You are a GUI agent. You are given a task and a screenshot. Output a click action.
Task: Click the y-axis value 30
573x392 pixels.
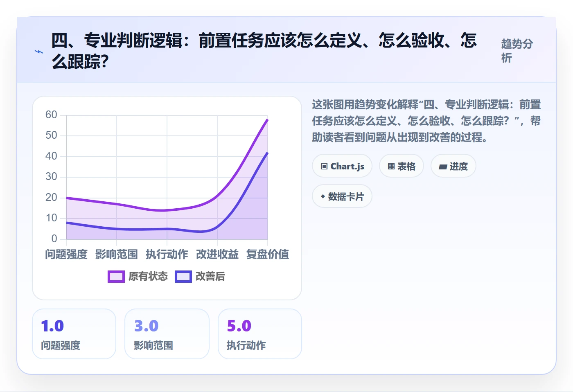51,177
